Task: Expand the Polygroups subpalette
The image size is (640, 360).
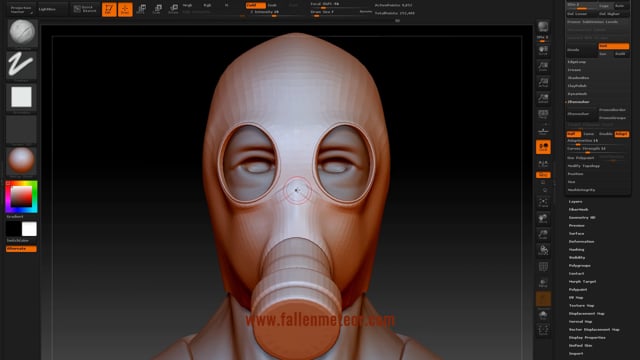Action: pyautogui.click(x=580, y=266)
